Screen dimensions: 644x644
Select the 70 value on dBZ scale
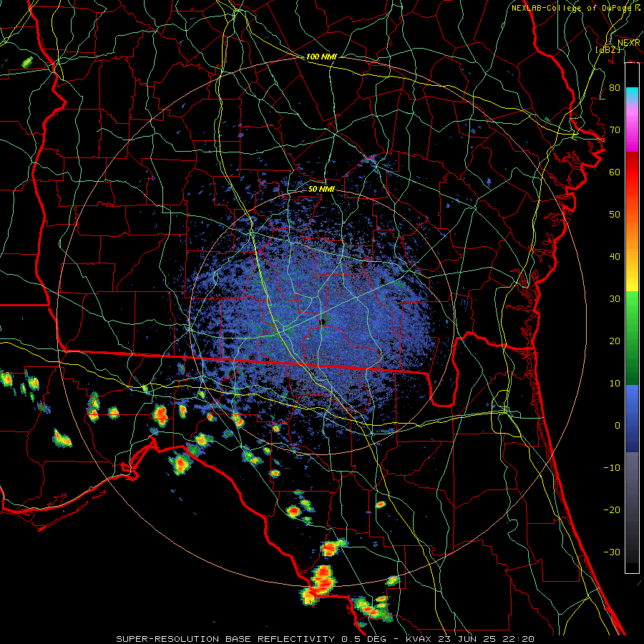(615, 130)
